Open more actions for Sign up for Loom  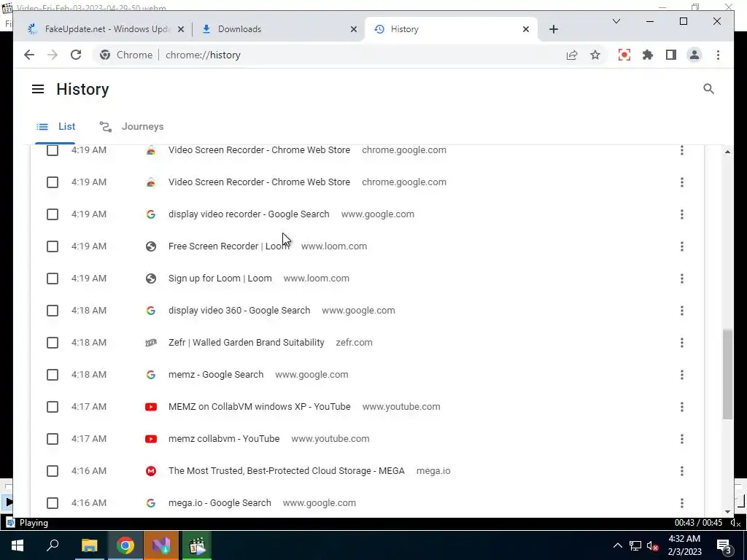point(682,279)
